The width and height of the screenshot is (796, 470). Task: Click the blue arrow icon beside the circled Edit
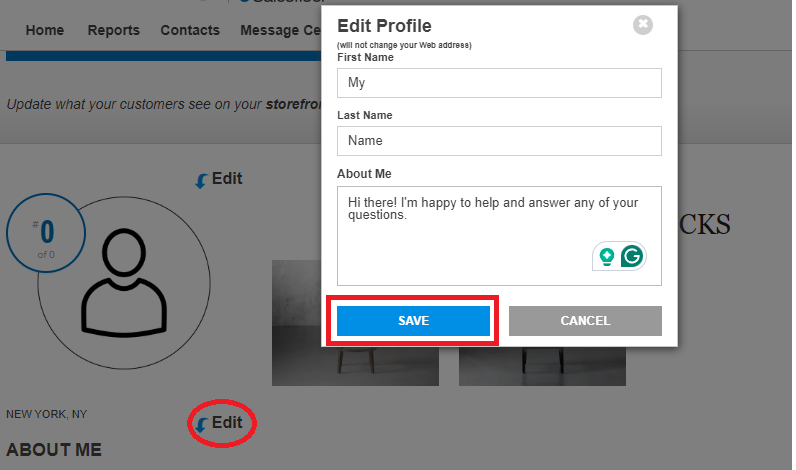point(202,425)
